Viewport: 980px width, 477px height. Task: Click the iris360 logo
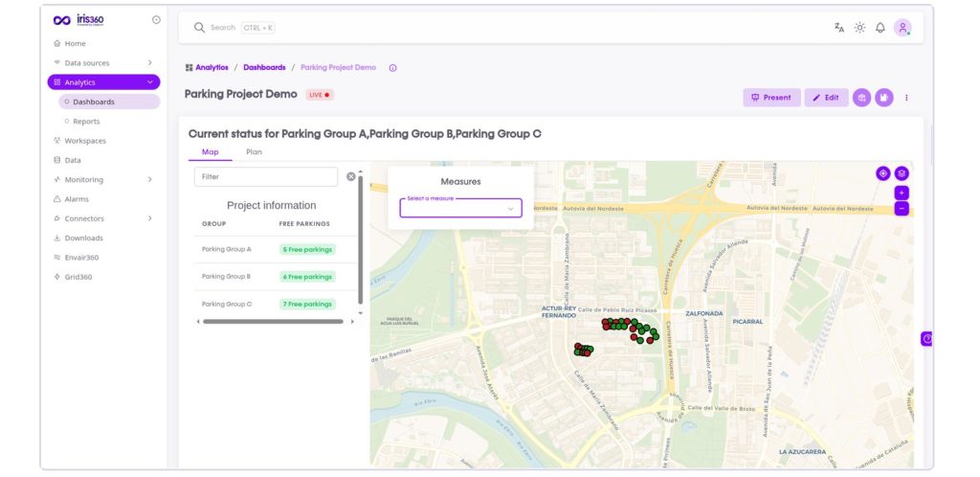78,20
